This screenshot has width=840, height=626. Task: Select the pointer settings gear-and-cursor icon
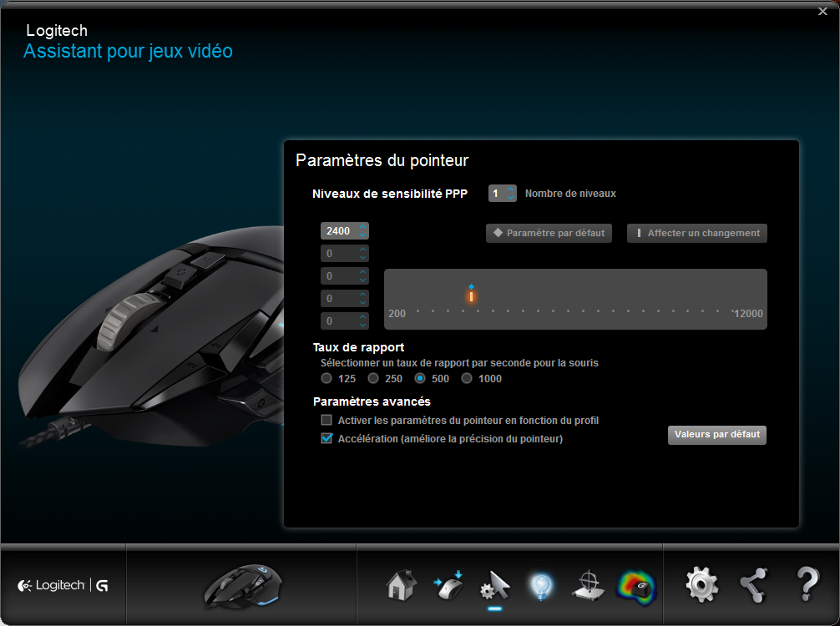[x=494, y=587]
